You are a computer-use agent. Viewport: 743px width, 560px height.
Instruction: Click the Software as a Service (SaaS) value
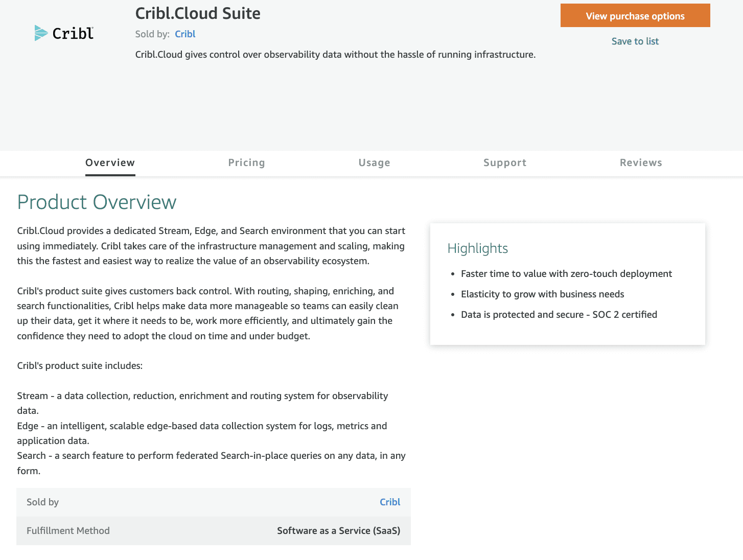tap(338, 531)
